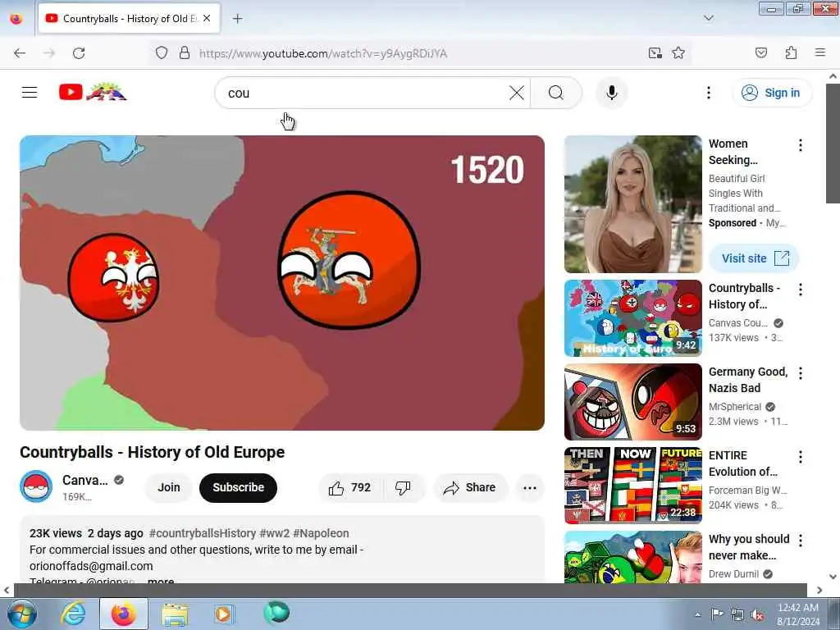Open the MrSpherical channel name
Screen dimensions: 840x630
(x=735, y=407)
